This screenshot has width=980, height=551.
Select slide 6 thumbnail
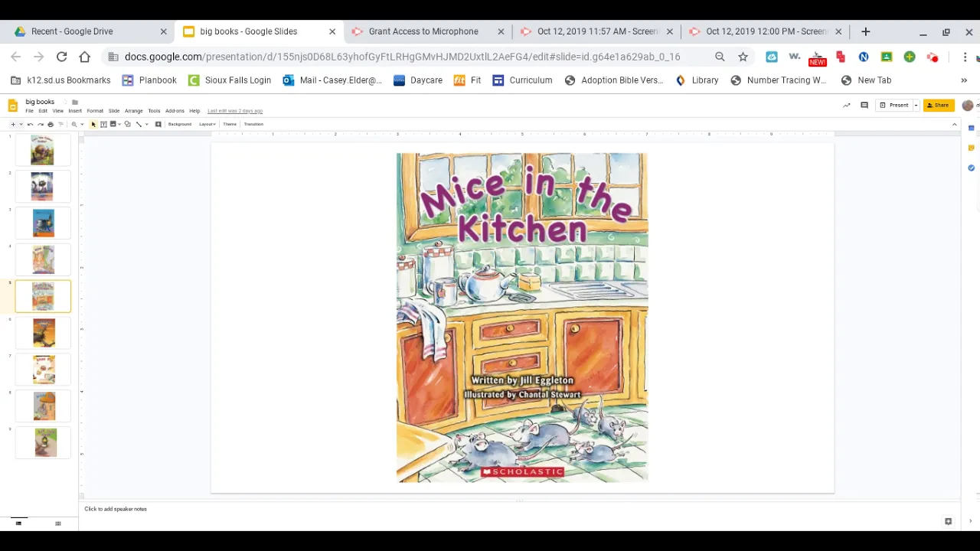[x=43, y=333]
